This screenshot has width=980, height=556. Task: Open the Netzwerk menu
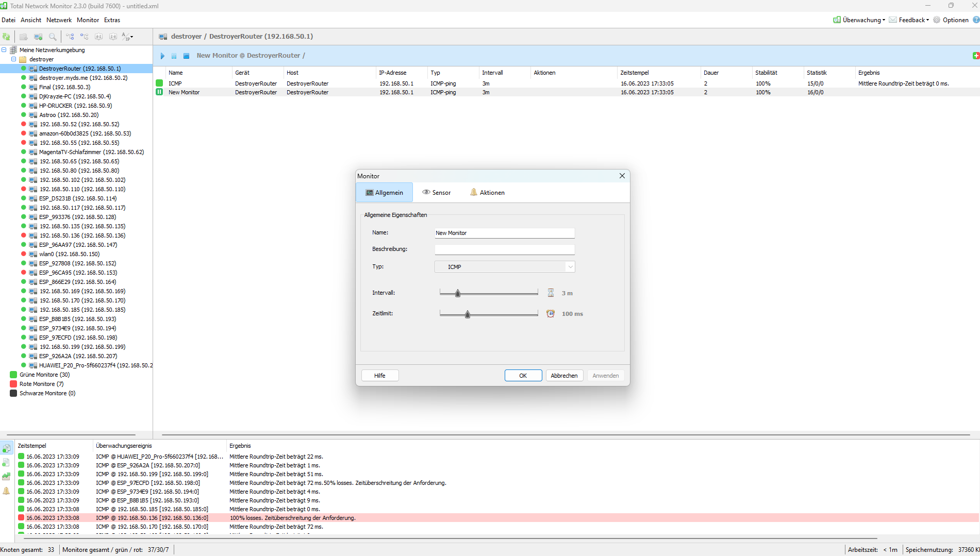click(59, 20)
